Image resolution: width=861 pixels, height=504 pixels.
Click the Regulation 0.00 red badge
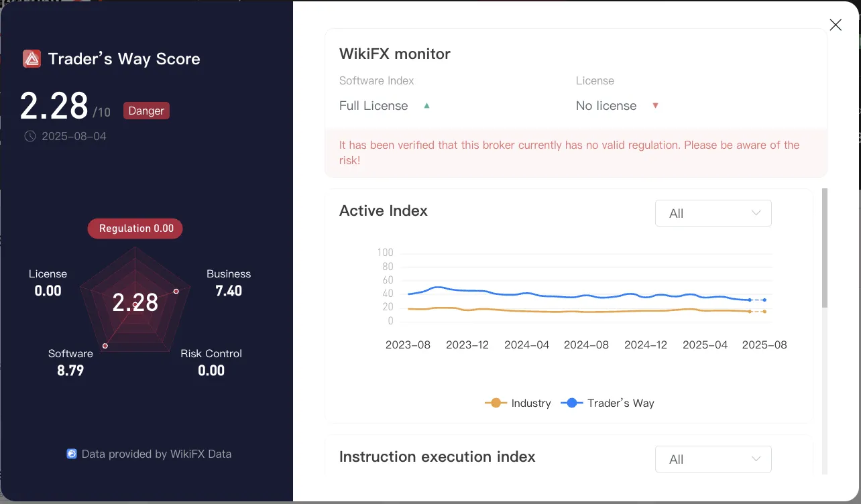[135, 229]
